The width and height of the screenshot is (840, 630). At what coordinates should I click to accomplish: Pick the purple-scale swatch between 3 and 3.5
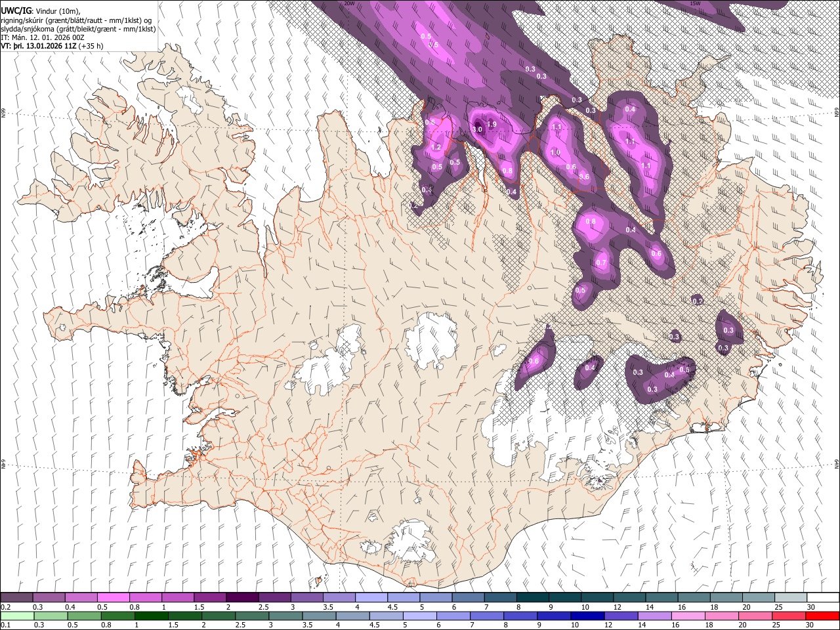pyautogui.click(x=306, y=598)
